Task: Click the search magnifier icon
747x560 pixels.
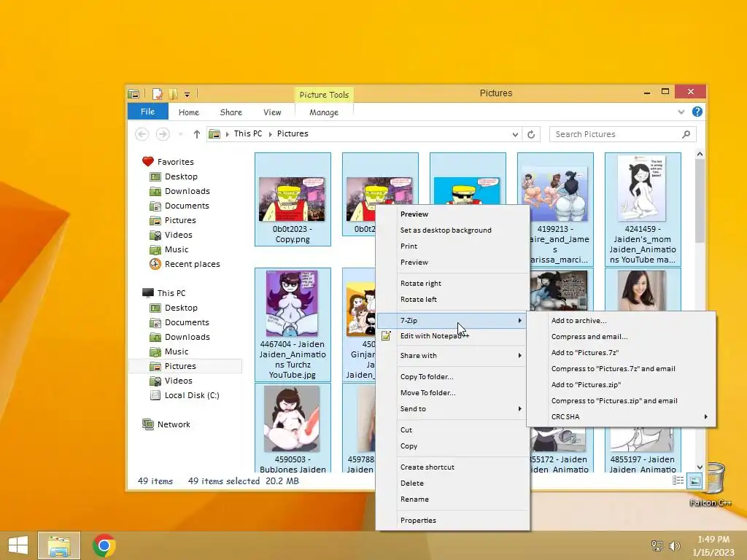Action: (x=686, y=134)
